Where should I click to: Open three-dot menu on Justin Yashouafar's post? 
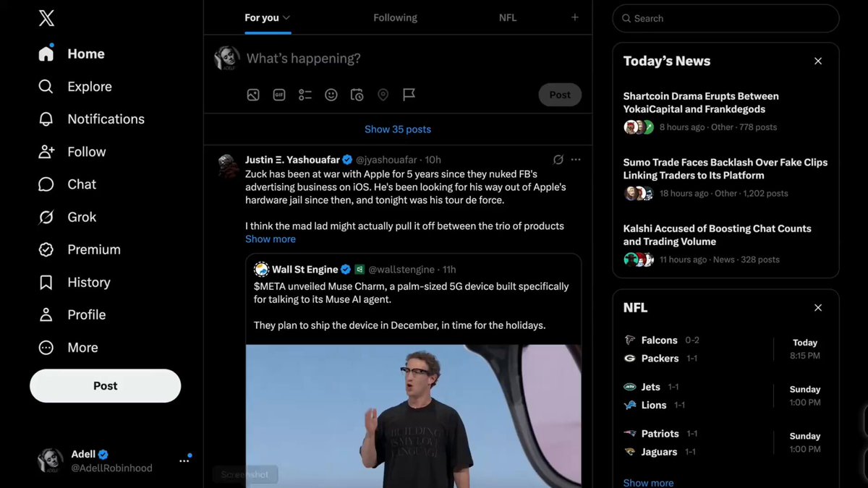coord(576,160)
